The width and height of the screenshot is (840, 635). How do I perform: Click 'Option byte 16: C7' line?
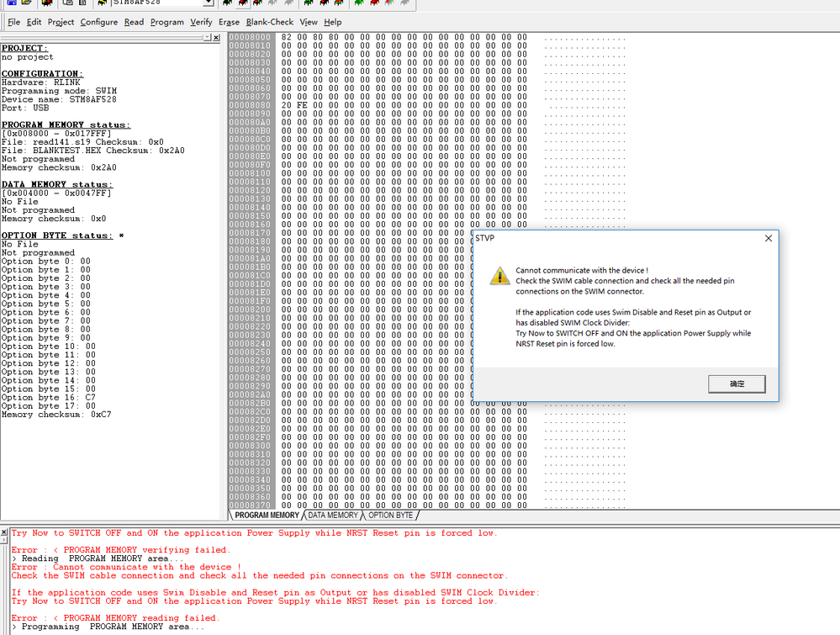[x=49, y=398]
